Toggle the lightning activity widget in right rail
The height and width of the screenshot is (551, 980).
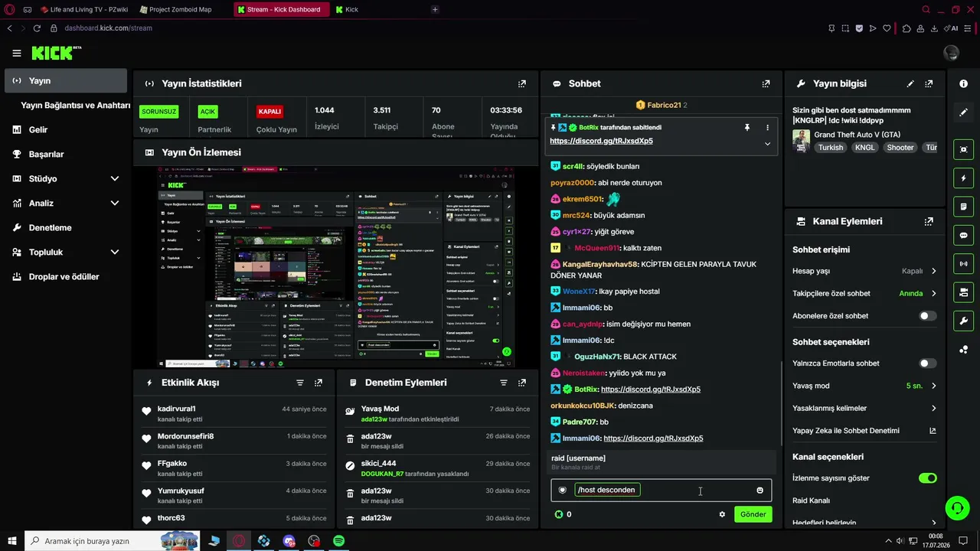(963, 178)
